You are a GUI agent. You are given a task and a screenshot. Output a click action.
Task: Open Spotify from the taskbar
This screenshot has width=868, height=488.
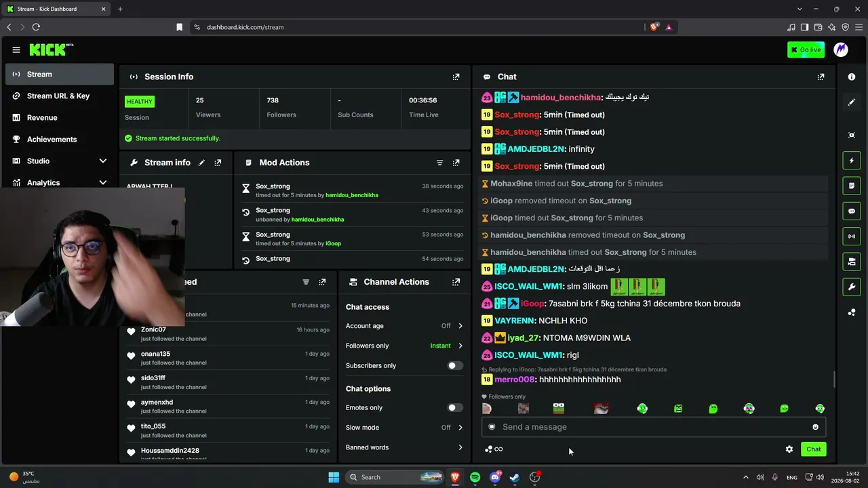pos(475,477)
